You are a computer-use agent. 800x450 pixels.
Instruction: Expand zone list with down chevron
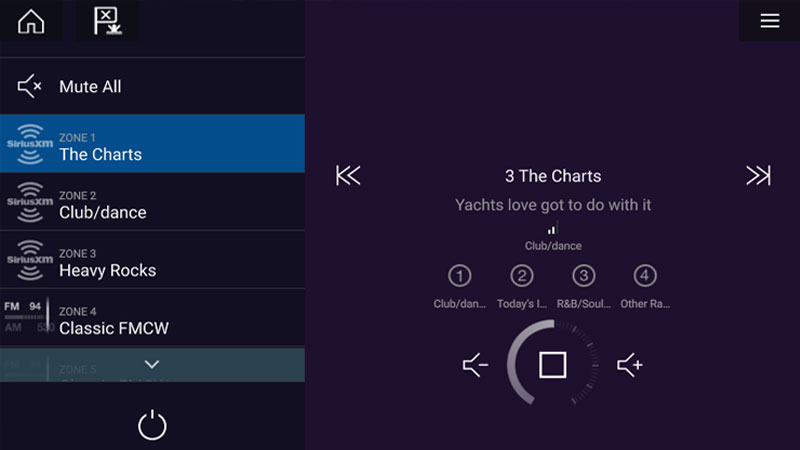pos(152,364)
